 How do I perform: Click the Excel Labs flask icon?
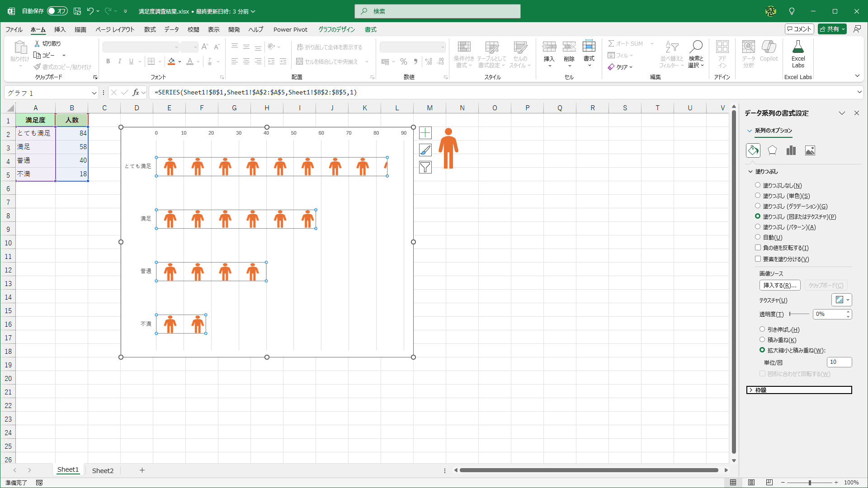pyautogui.click(x=798, y=47)
